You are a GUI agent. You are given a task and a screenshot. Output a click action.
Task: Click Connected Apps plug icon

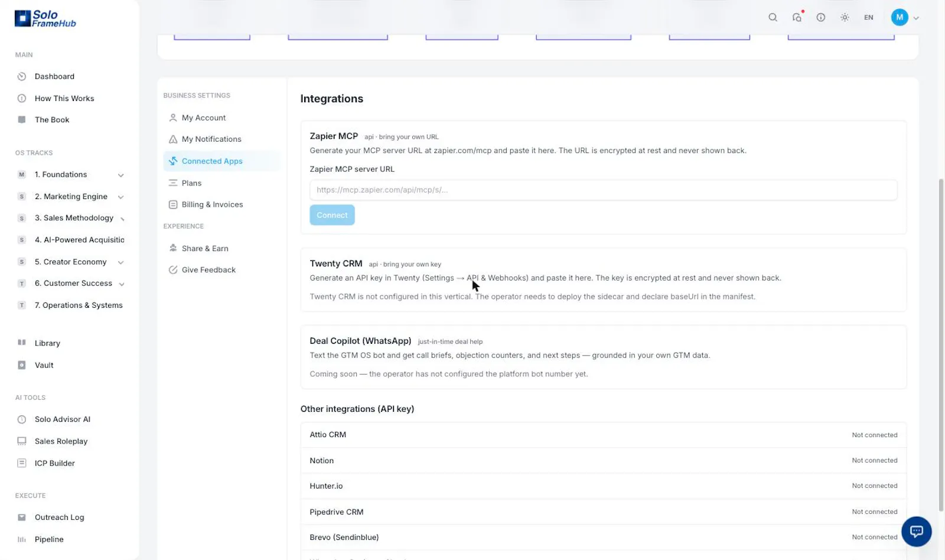[173, 161]
